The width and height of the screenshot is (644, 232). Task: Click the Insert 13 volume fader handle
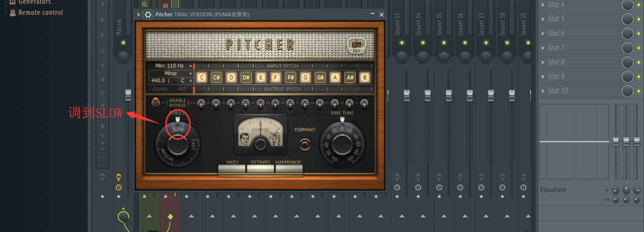[406, 95]
